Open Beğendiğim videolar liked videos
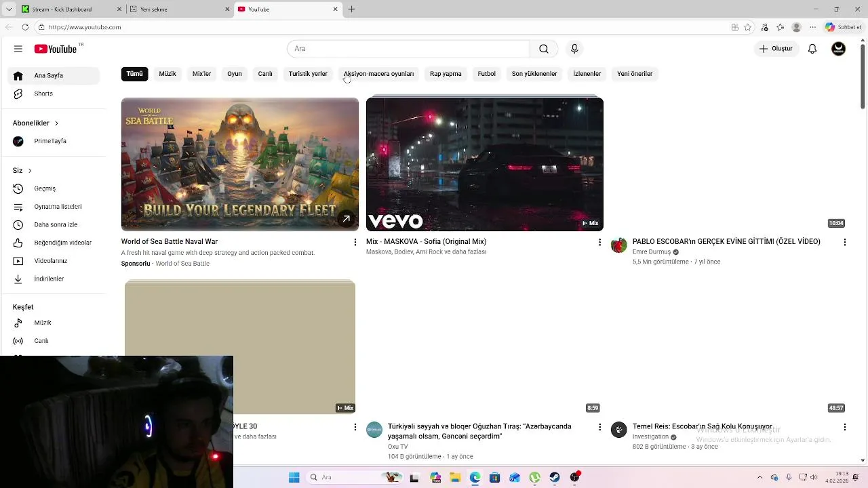 point(54,243)
